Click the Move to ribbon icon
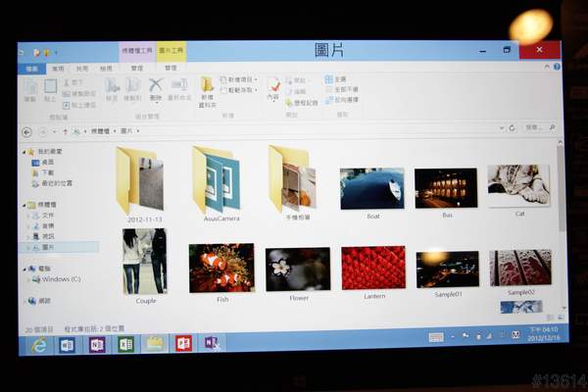 [112, 85]
